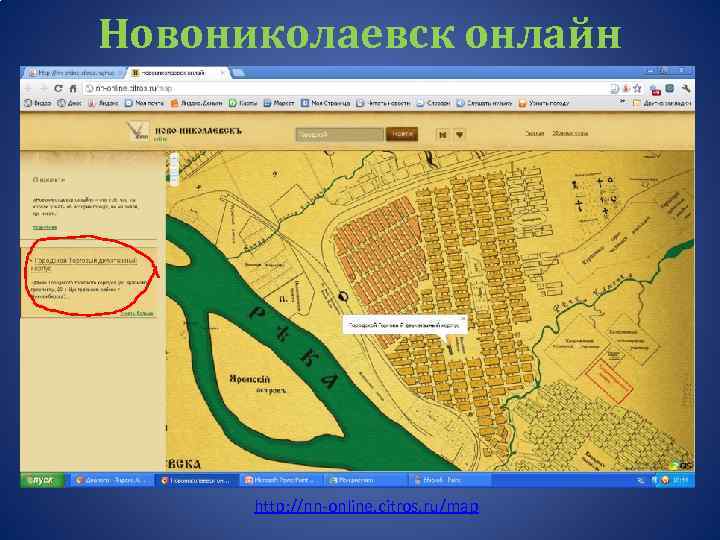Click the Ново-Николаевскъ site logo
The width and height of the screenshot is (720, 540).
tap(185, 132)
